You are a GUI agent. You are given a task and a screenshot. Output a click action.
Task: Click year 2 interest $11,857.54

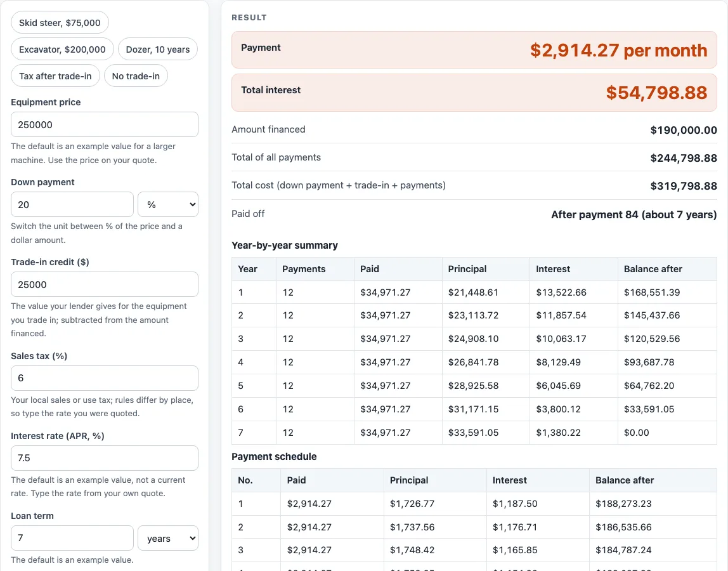(561, 315)
